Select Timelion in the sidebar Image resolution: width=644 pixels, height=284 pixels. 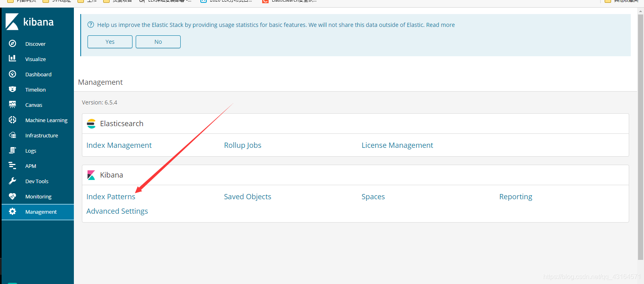pos(35,90)
